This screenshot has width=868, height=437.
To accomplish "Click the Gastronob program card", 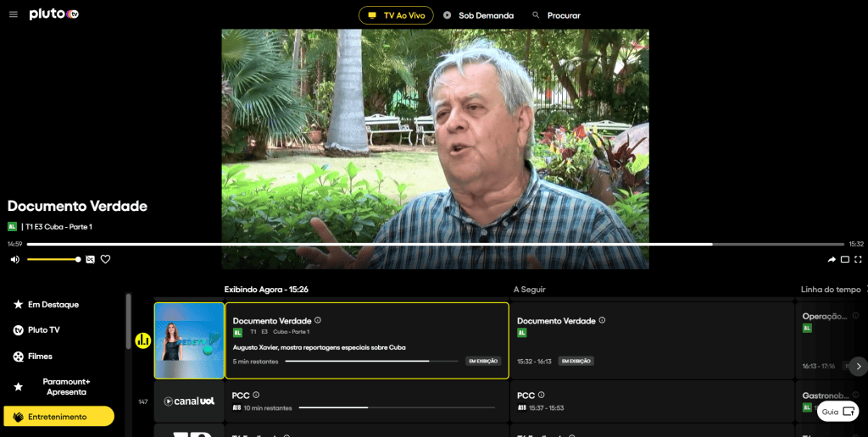I will 832,401.
